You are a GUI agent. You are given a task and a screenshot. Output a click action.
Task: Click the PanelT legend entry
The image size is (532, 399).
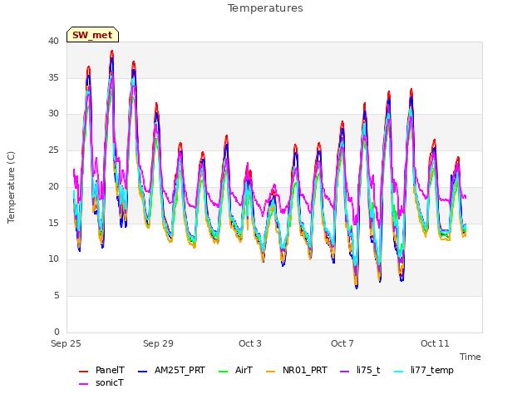[101, 370]
